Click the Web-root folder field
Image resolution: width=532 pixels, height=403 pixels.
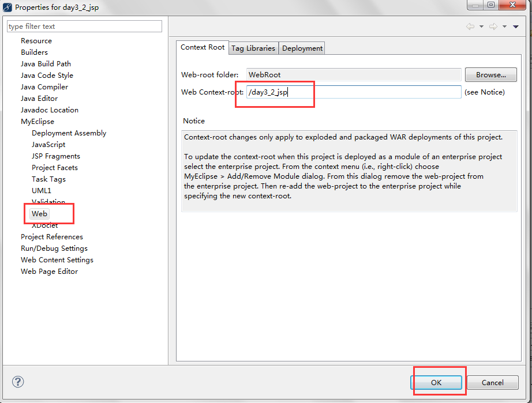[354, 74]
